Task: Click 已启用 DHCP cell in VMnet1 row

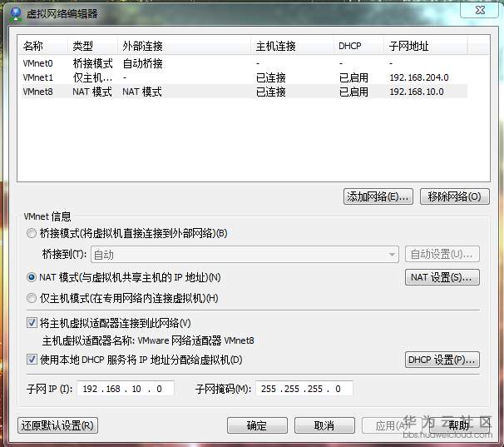Action: [x=353, y=77]
